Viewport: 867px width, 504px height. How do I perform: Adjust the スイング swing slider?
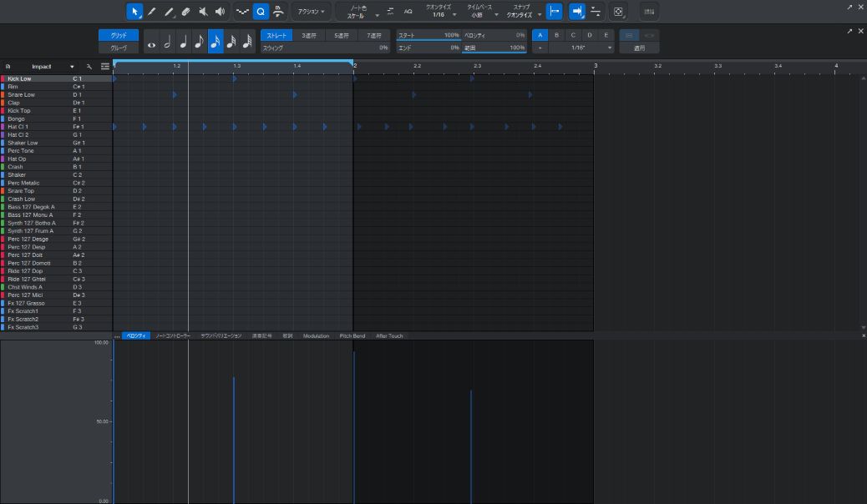pyautogui.click(x=325, y=48)
